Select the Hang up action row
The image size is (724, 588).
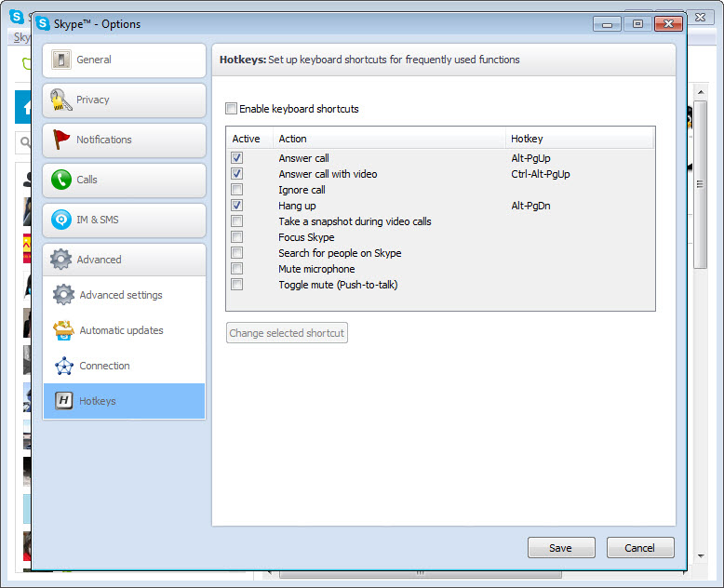click(x=440, y=206)
